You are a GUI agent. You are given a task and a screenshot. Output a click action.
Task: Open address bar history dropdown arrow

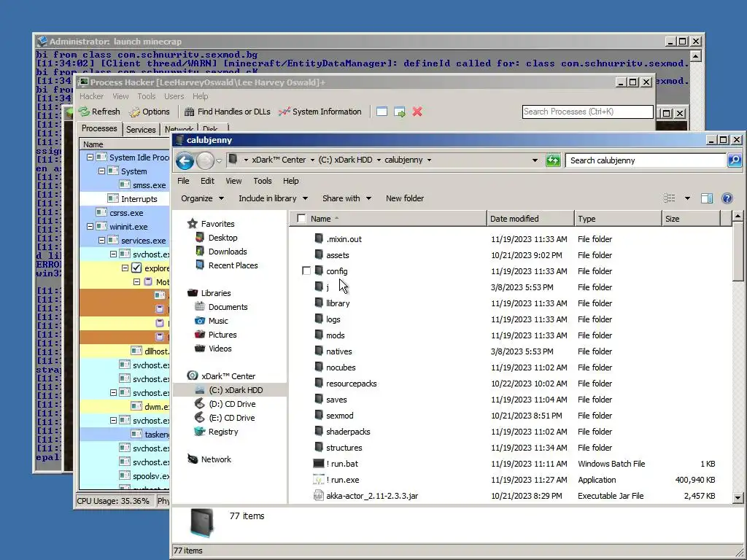click(535, 160)
